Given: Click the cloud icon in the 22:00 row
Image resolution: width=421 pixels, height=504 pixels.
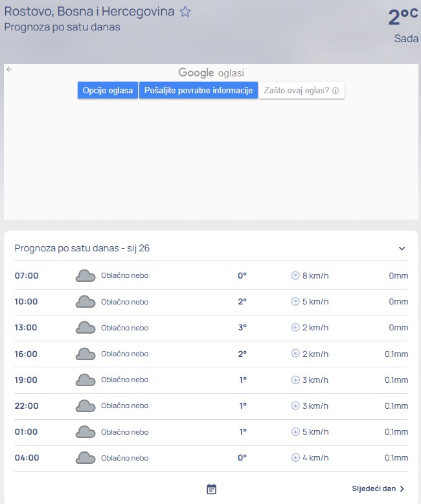Looking at the screenshot, I should [x=85, y=406].
